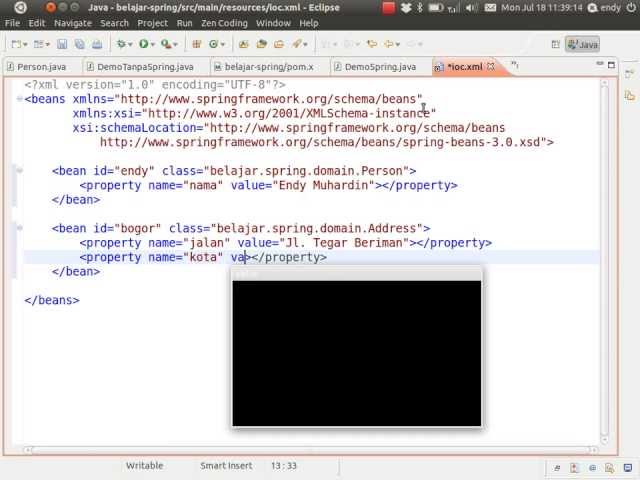Show the hidden editor tabs list
This screenshot has width=640, height=480.
(x=515, y=65)
